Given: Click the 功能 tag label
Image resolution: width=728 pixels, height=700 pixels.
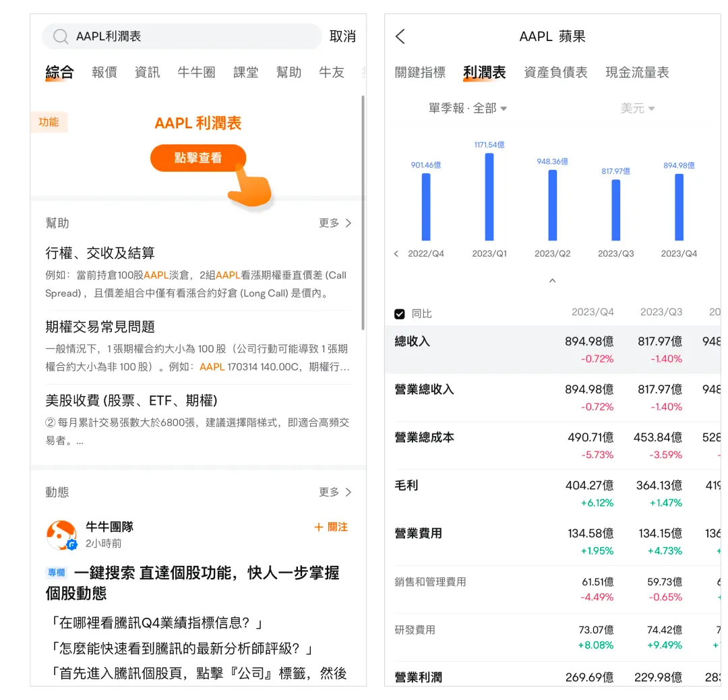Looking at the screenshot, I should [x=49, y=122].
